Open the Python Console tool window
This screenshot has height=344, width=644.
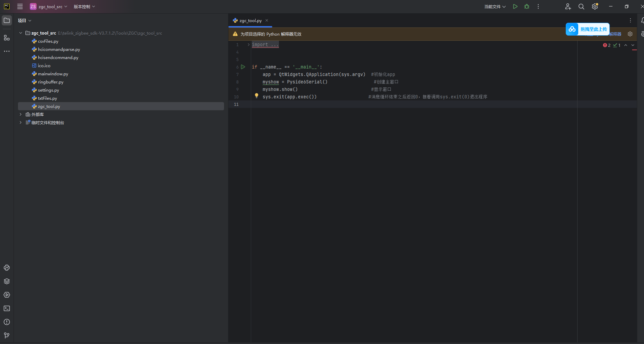tap(7, 268)
